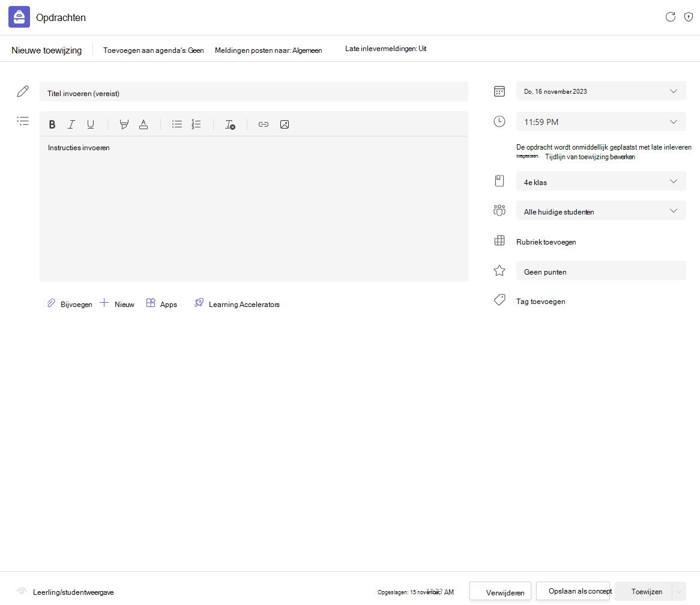The image size is (700, 605).
Task: Clear text formatting icon
Action: coord(230,124)
